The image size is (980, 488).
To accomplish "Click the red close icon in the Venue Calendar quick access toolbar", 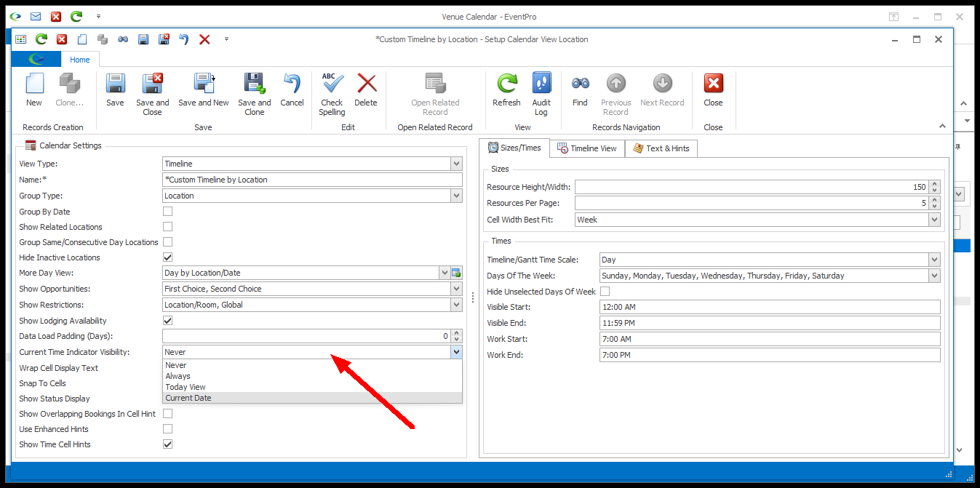I will 56,17.
